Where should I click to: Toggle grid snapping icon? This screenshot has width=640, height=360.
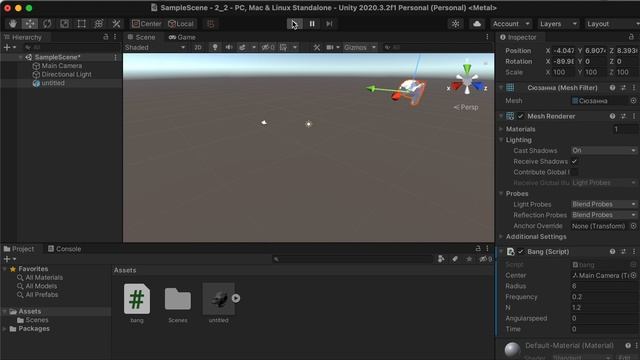pyautogui.click(x=211, y=24)
